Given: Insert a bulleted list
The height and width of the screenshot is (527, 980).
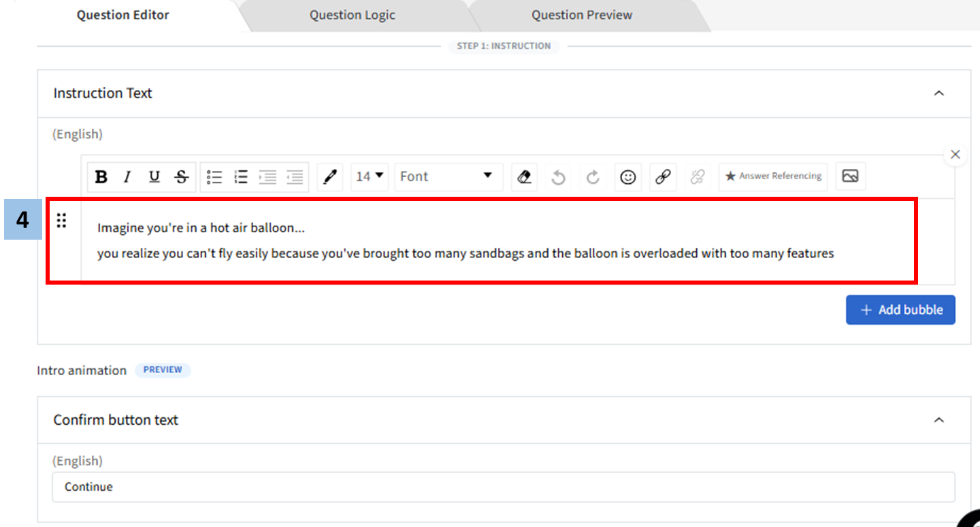Looking at the screenshot, I should (214, 177).
